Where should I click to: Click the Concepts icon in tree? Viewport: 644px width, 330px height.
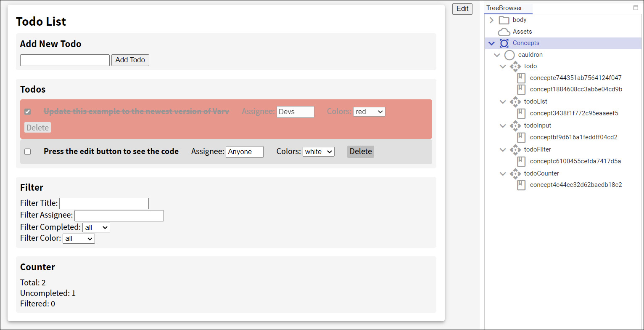pyautogui.click(x=504, y=43)
